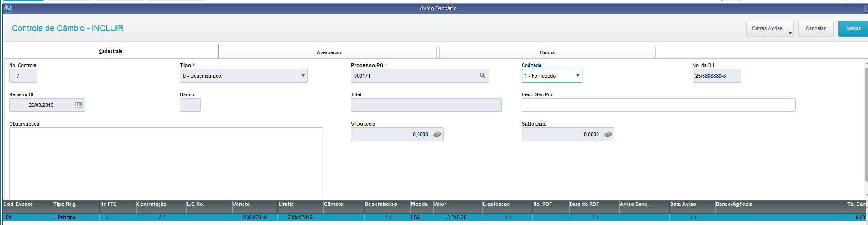Click the No. da D.I. field
868x225 pixels.
(x=717, y=76)
